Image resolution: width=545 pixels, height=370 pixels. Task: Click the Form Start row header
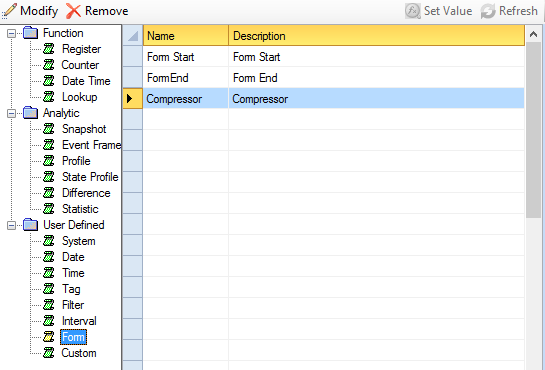(x=132, y=57)
